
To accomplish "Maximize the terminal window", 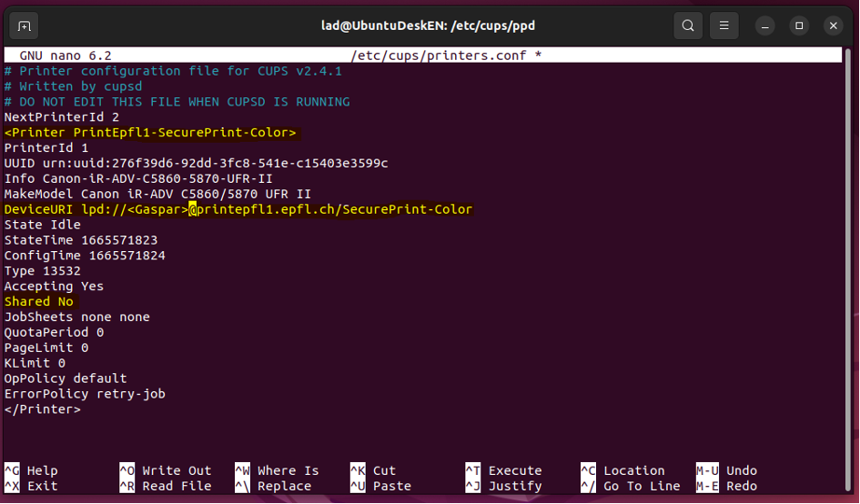I will point(799,25).
